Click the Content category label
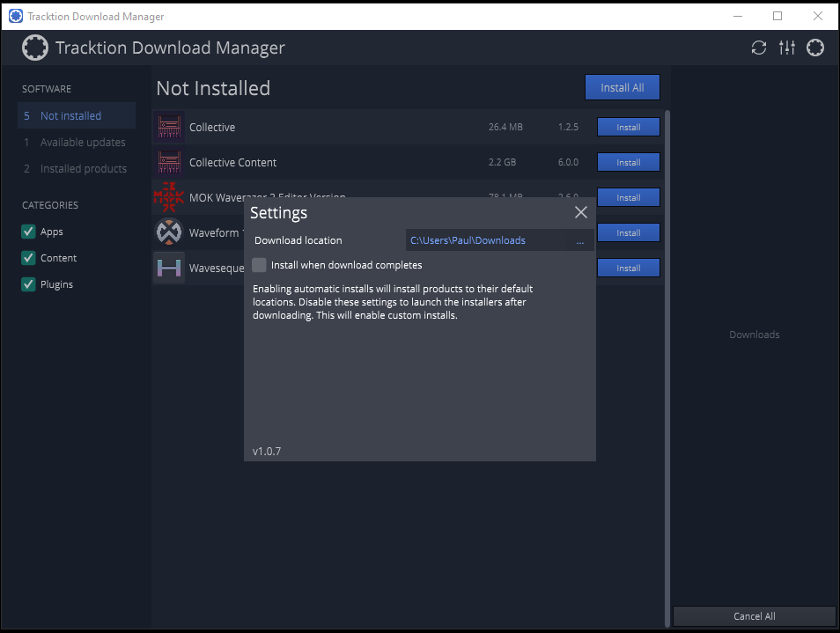Viewport: 840px width, 633px height. point(58,258)
